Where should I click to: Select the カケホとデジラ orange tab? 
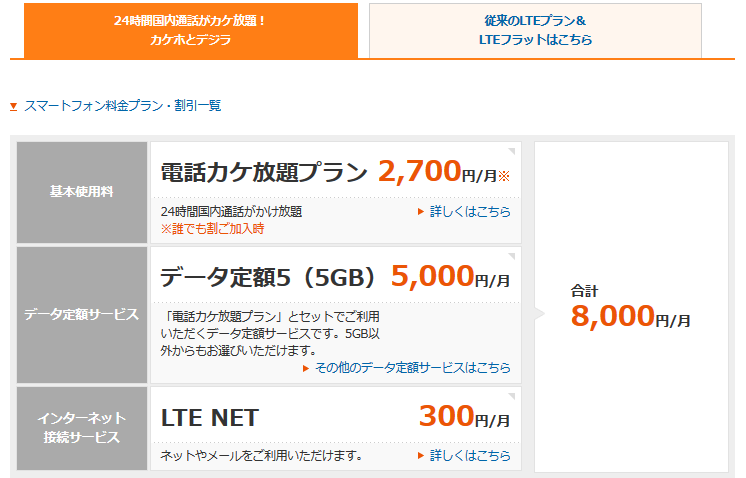(191, 30)
